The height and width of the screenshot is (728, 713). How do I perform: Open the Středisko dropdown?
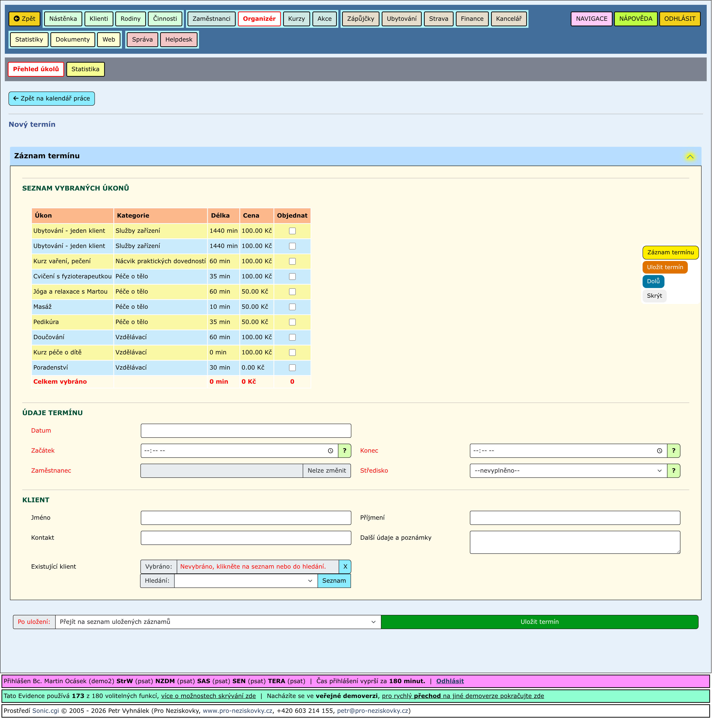(x=568, y=471)
